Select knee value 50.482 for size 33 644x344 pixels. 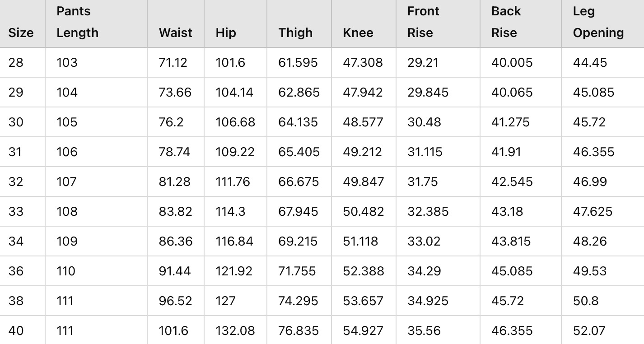pos(363,212)
